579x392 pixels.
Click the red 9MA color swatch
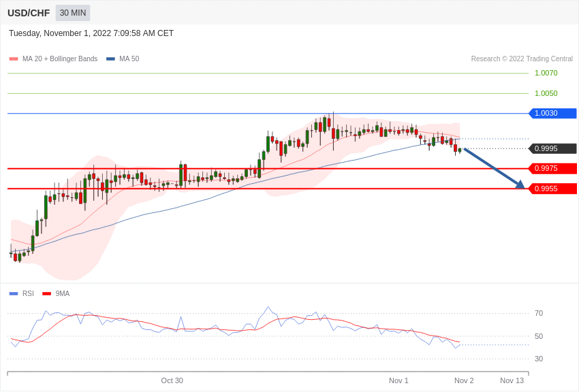(x=46, y=294)
